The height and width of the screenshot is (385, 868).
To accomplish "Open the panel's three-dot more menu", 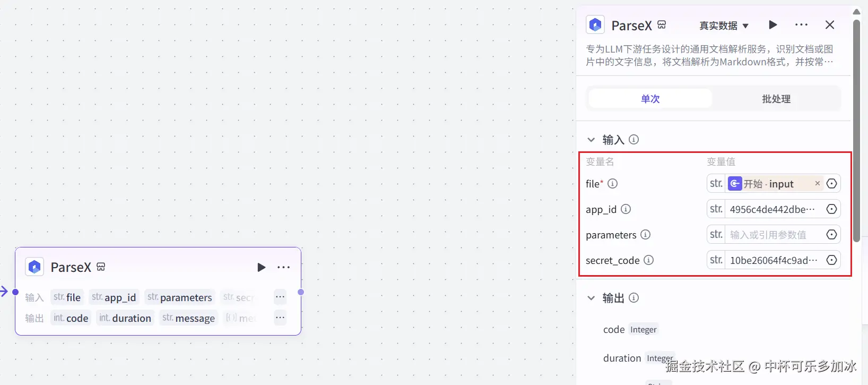I will click(801, 24).
